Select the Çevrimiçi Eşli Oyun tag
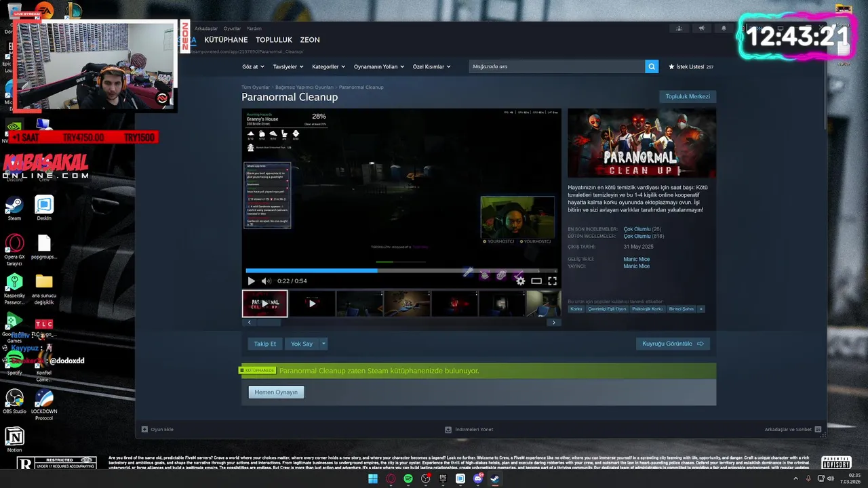868x488 pixels. [607, 309]
